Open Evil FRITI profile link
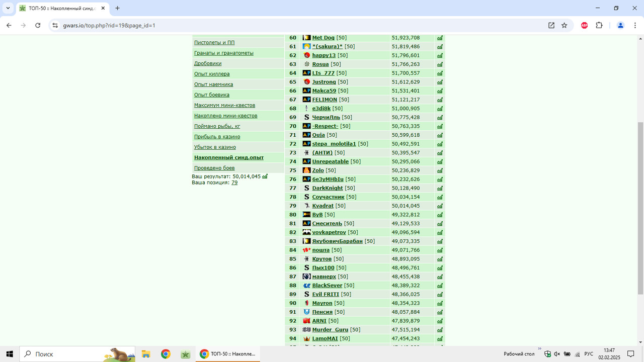 coord(326,295)
